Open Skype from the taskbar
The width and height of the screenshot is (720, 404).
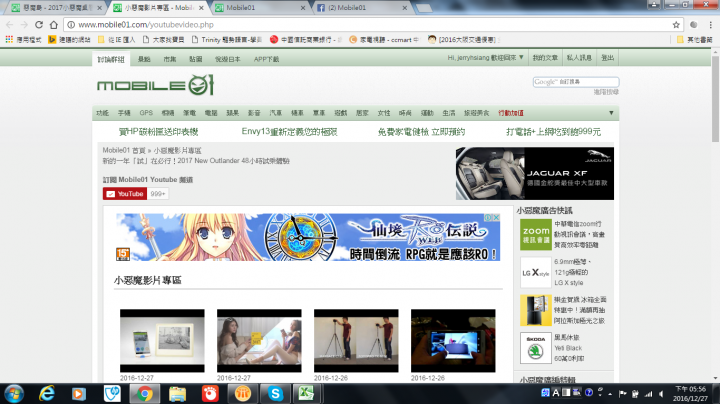pos(276,394)
